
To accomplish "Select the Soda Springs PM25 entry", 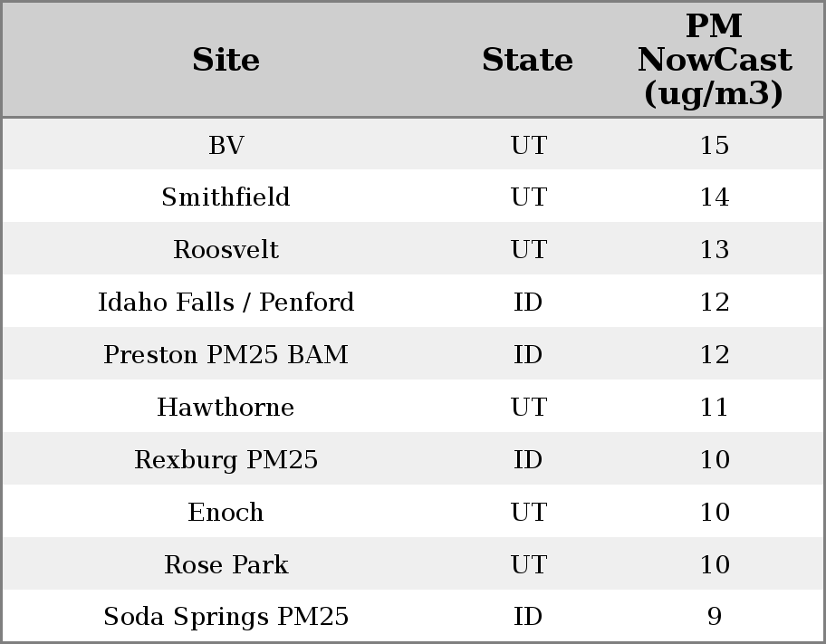I will (x=226, y=617).
